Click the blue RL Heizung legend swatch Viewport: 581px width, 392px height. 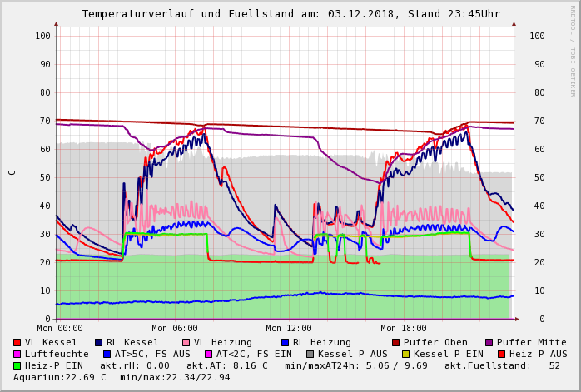coord(285,342)
